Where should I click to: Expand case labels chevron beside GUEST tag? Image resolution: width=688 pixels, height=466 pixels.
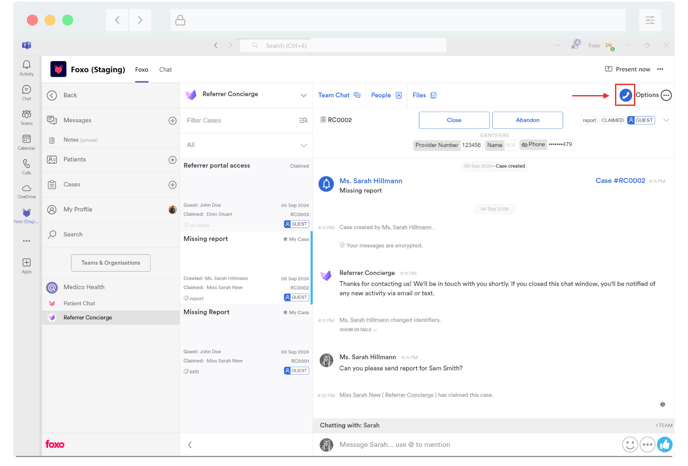(666, 120)
